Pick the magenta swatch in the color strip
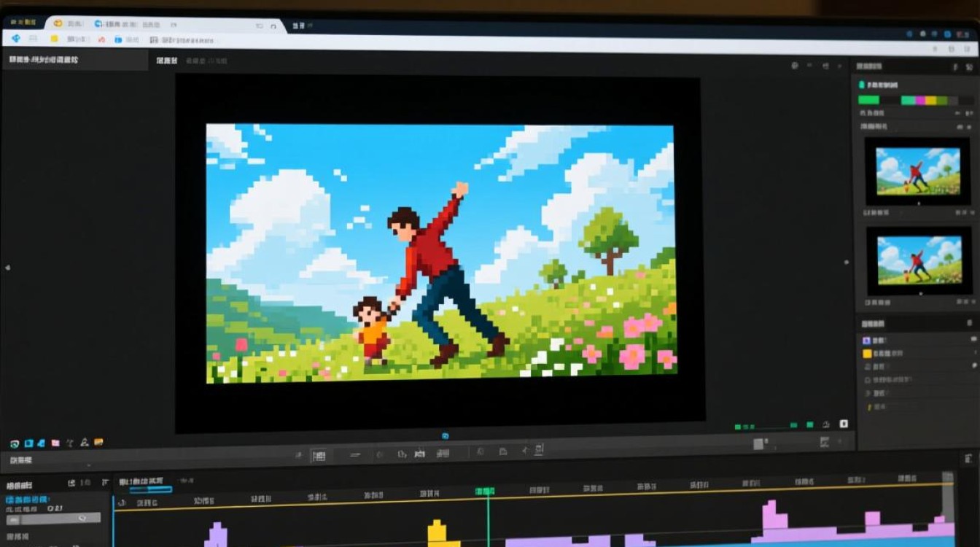980x547 pixels. tap(920, 100)
